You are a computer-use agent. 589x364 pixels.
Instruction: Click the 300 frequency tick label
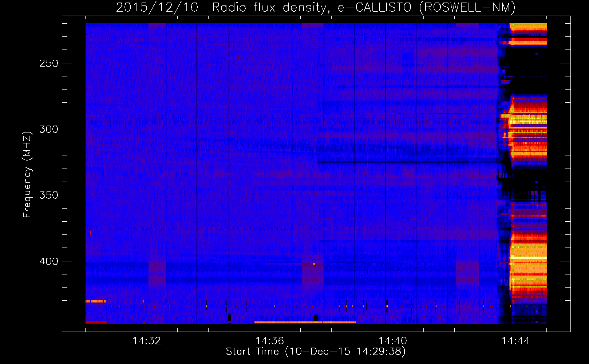(49, 129)
